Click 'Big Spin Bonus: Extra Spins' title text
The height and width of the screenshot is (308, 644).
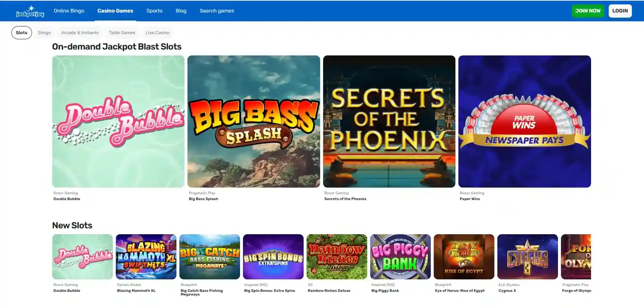(269, 291)
